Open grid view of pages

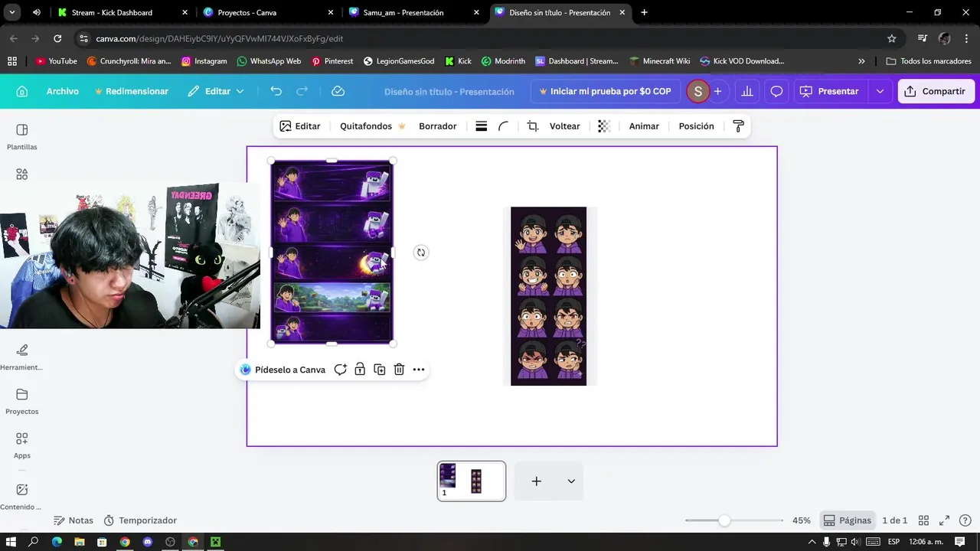(x=923, y=520)
